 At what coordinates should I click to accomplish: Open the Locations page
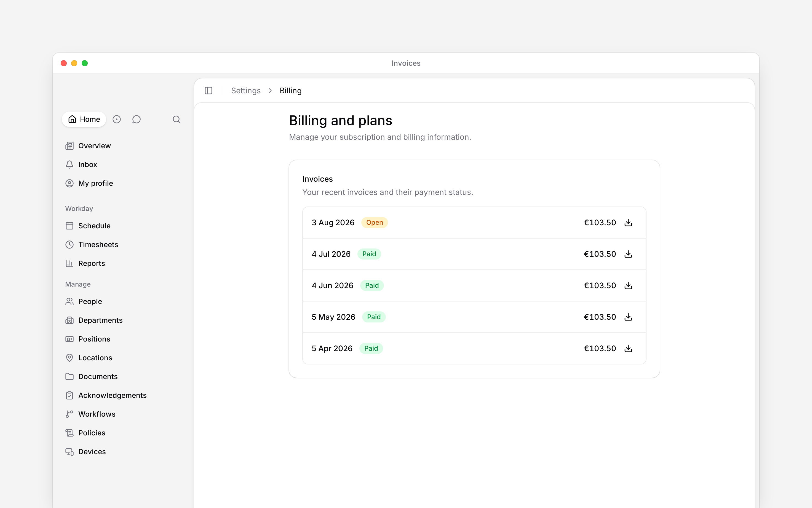click(x=124, y=358)
